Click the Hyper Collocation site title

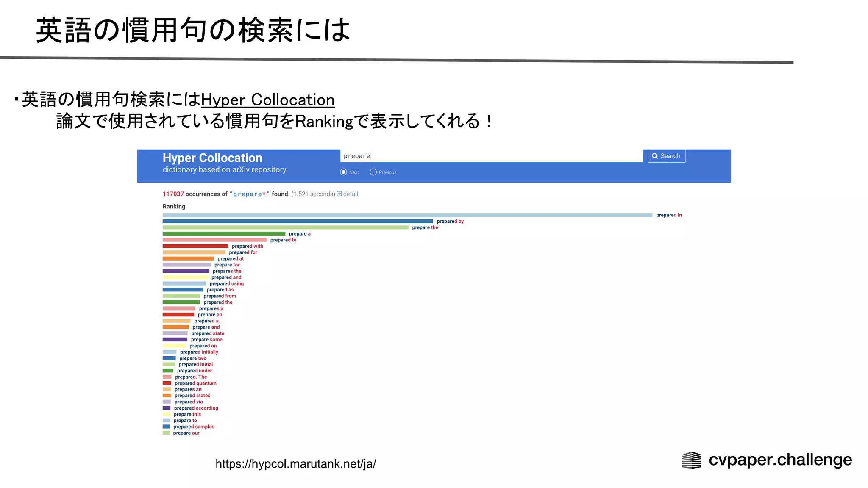pos(212,158)
